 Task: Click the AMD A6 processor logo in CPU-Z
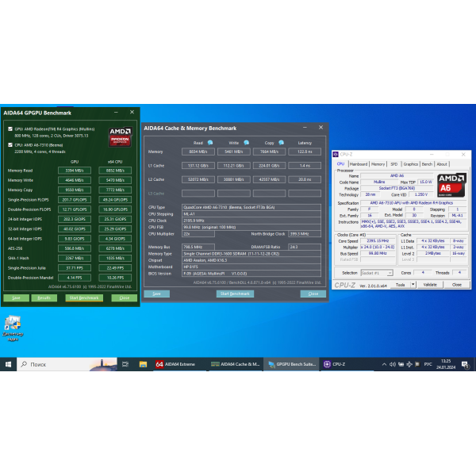(451, 186)
